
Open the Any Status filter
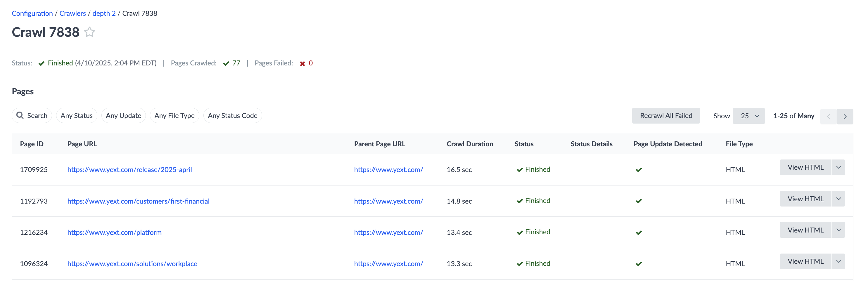77,116
